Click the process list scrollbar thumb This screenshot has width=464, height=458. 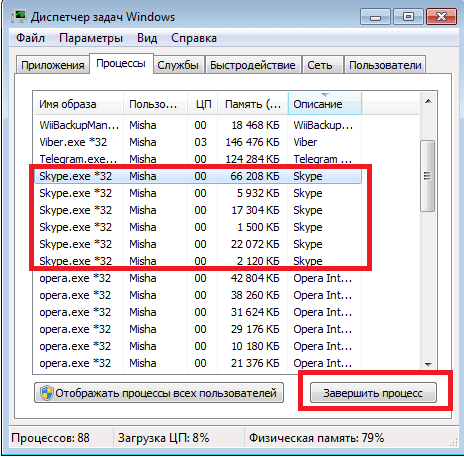[x=428, y=176]
